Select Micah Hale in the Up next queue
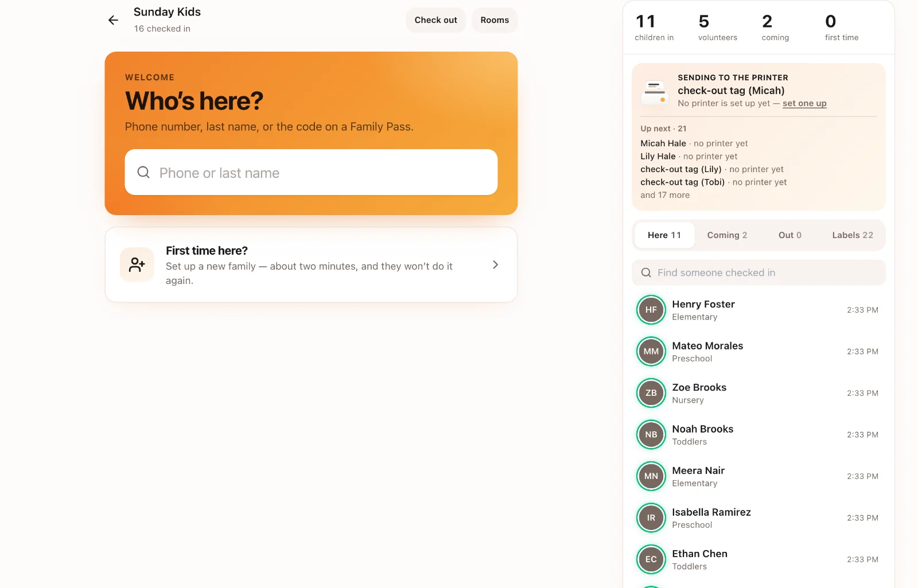The width and height of the screenshot is (918, 588). 663,143
